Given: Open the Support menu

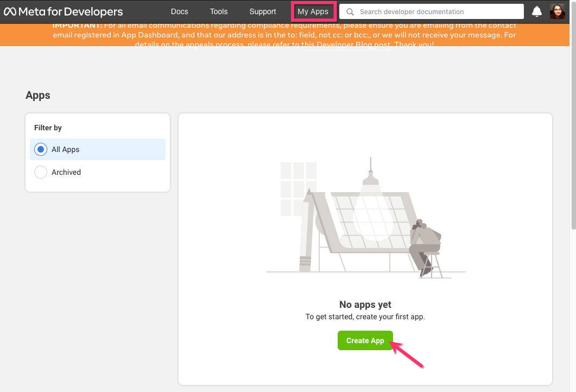Looking at the screenshot, I should pos(262,12).
